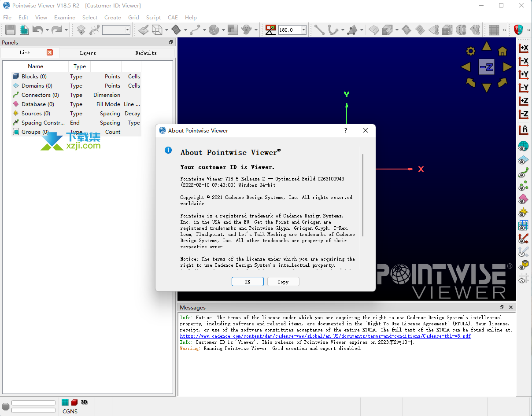Float the Messages panel
Image resolution: width=532 pixels, height=416 pixels.
(501, 307)
